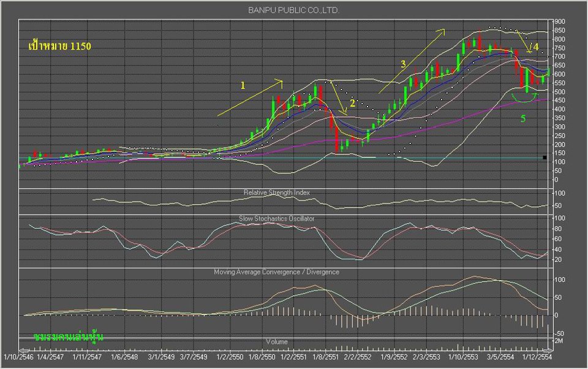Select the 700 price axis value
Screen dimensions: 588x369
[x=559, y=56]
